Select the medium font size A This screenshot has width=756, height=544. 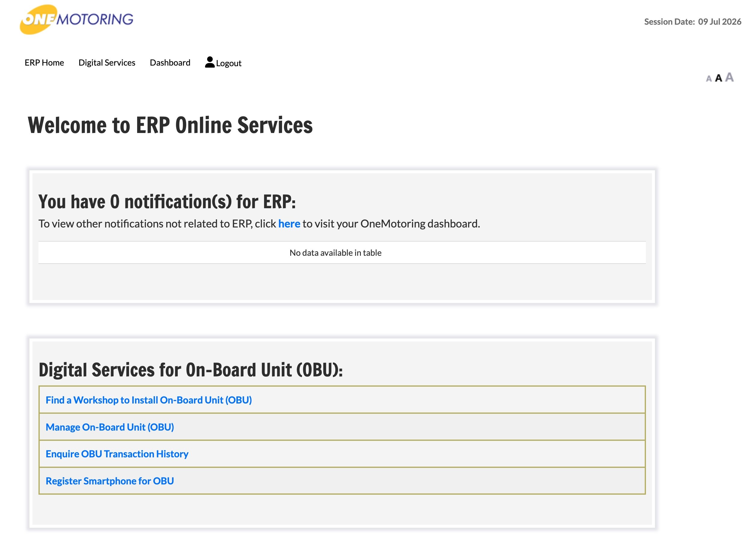[718, 78]
